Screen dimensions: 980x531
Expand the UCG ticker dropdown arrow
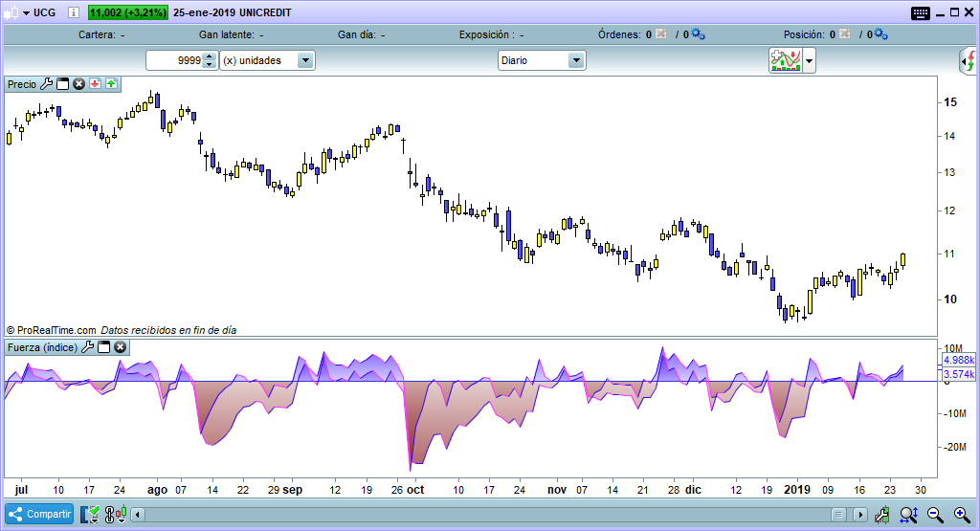pyautogui.click(x=24, y=13)
